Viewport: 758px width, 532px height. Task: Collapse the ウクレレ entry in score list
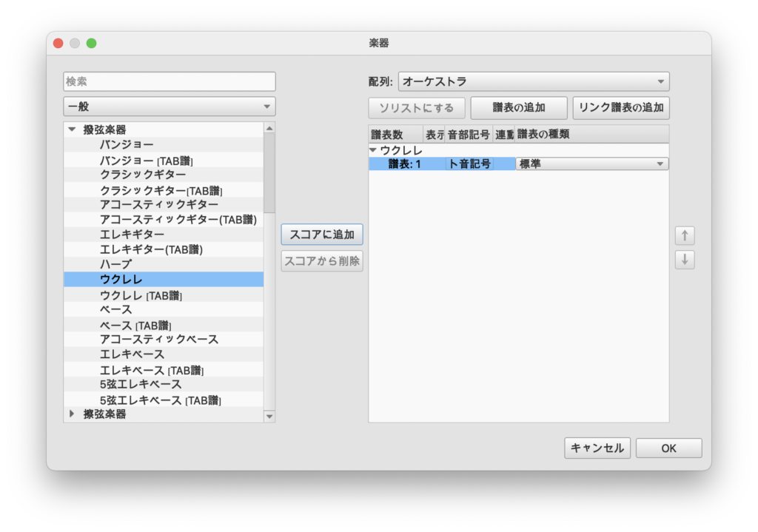pos(373,150)
